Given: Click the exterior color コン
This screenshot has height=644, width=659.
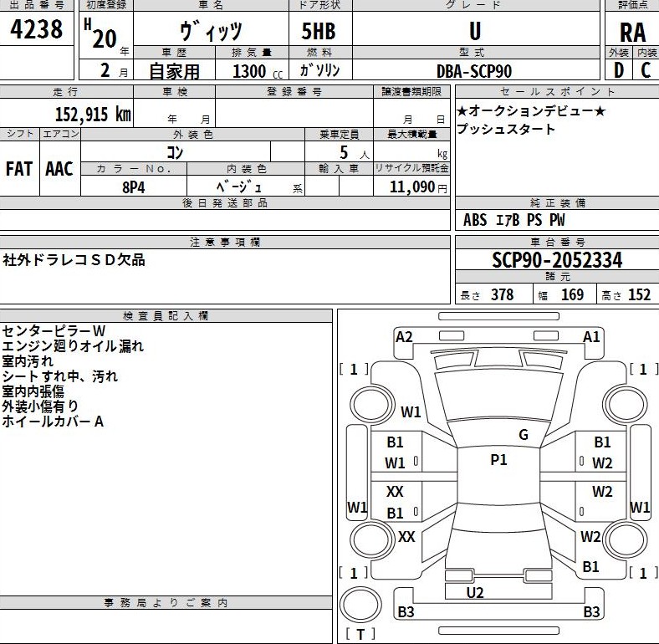Looking at the screenshot, I should click(x=175, y=152).
